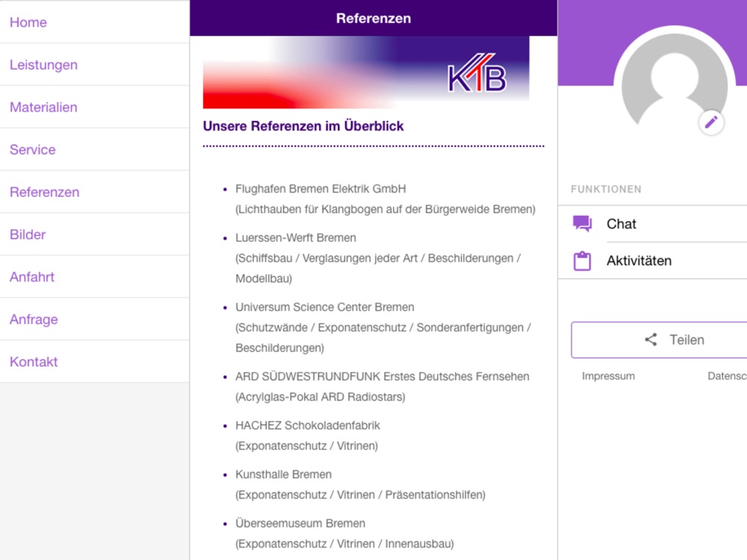
Task: Select Flughafen Bremen Elektrik GmbH entry
Action: [320, 189]
